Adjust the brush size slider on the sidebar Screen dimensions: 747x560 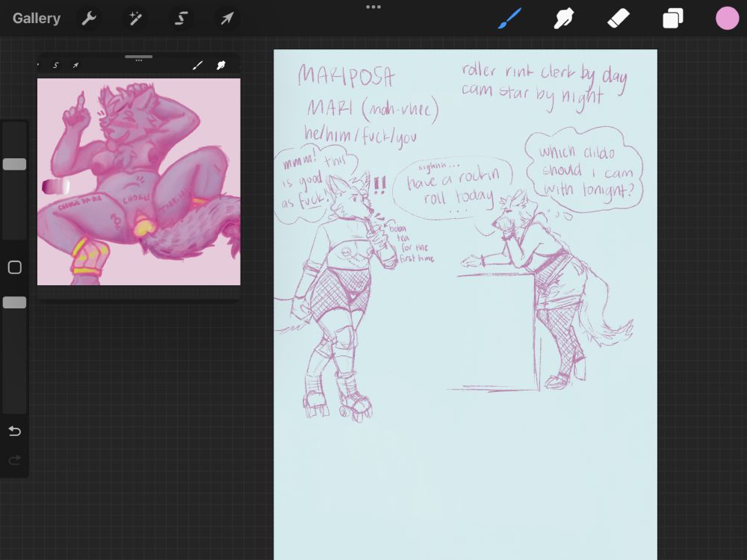coord(13,164)
